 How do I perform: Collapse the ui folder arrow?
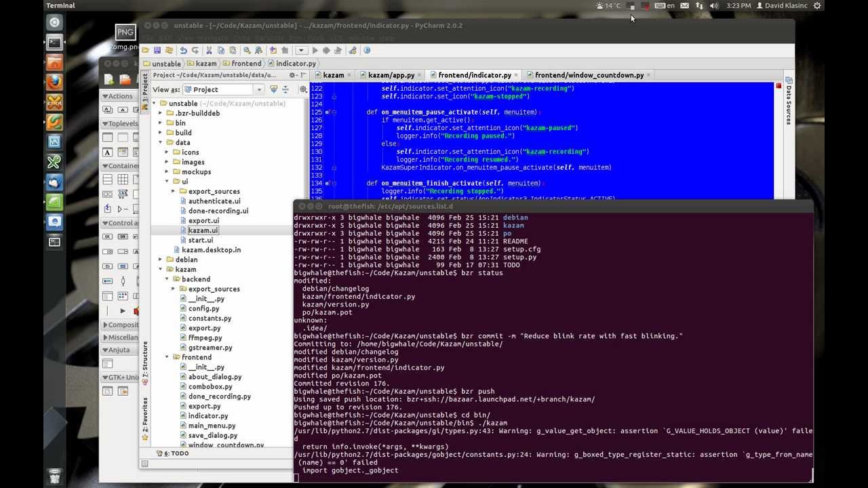pos(167,182)
